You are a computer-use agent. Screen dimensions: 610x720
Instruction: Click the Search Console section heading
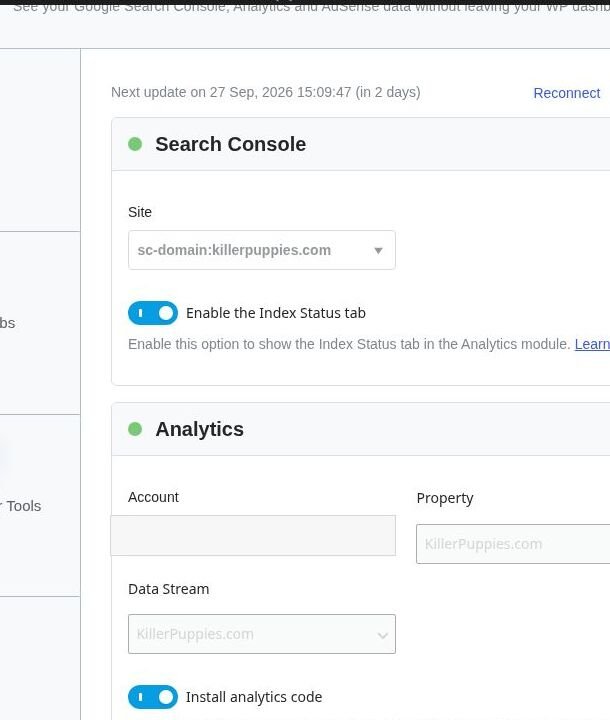click(x=231, y=144)
